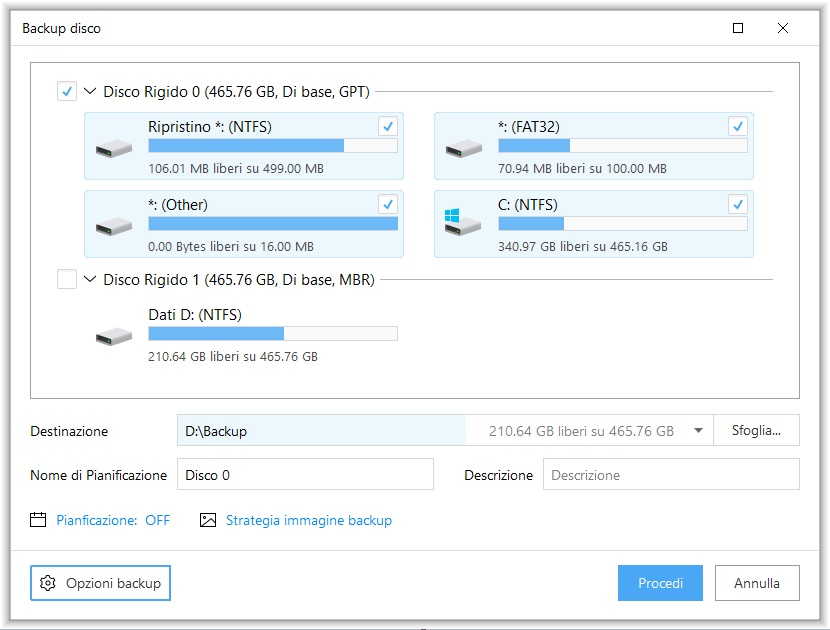Click the Dati D: drive icon

click(114, 337)
